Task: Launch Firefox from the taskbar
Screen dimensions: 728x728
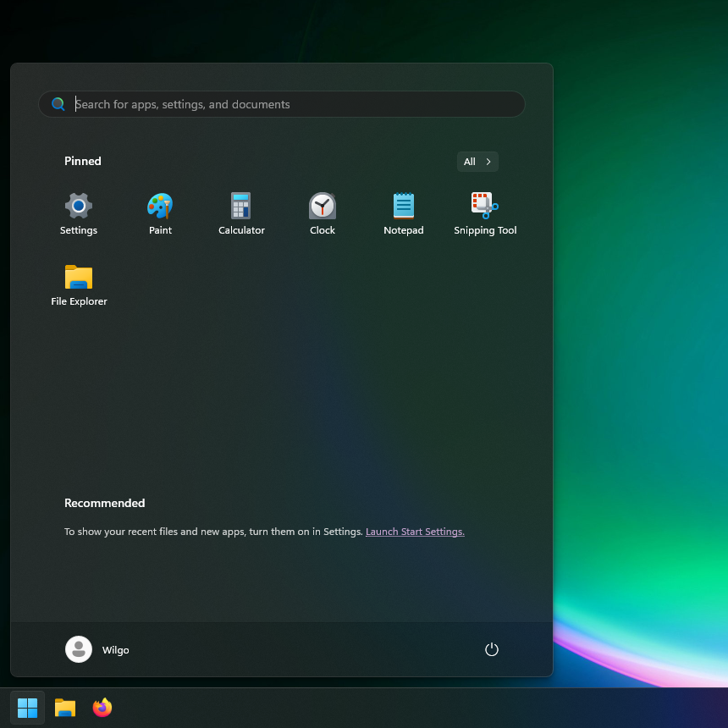Action: (102, 708)
